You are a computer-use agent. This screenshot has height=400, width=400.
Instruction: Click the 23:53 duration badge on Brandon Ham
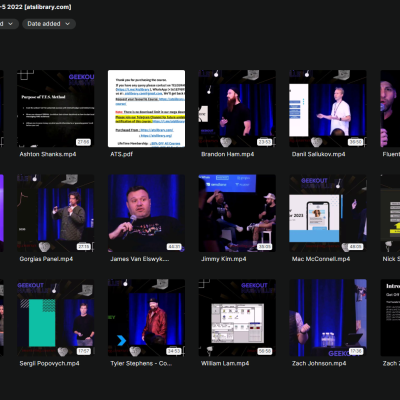point(265,142)
